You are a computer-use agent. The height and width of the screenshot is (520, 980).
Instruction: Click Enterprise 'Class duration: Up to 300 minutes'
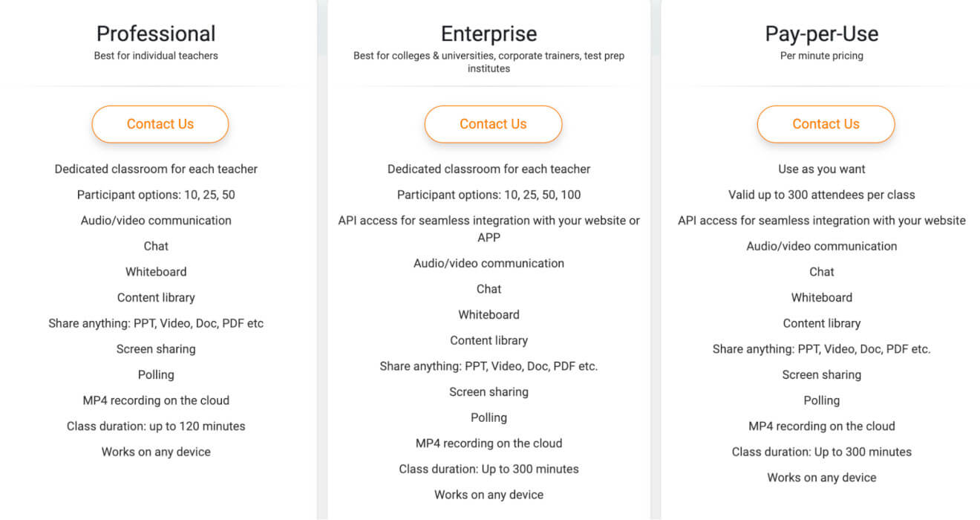489,469
